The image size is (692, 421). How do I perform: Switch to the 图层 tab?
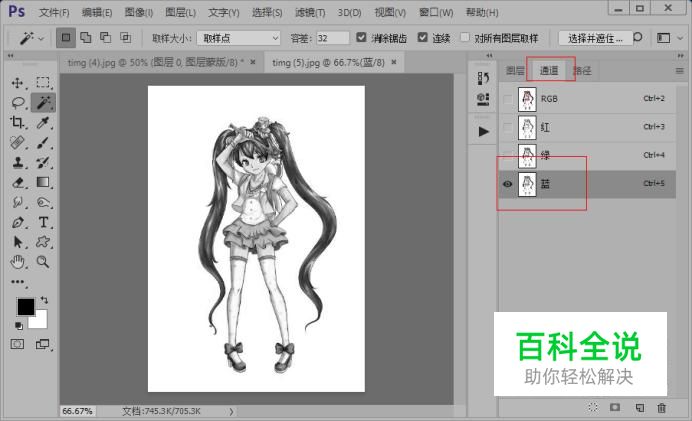(515, 71)
